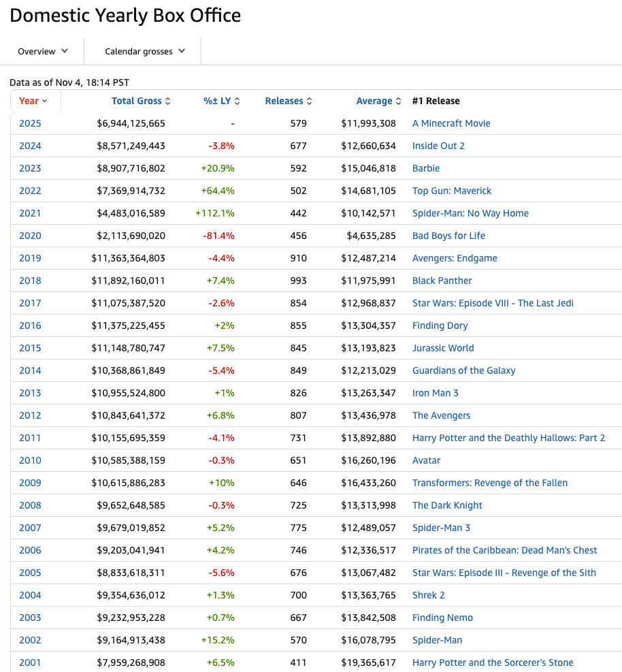The width and height of the screenshot is (622, 672).
Task: Open the Calendar grosses dropdown
Action: coord(144,52)
